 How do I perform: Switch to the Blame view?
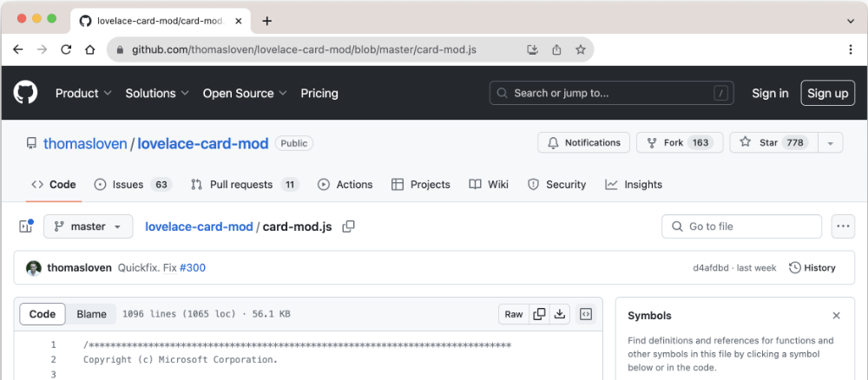(x=91, y=314)
